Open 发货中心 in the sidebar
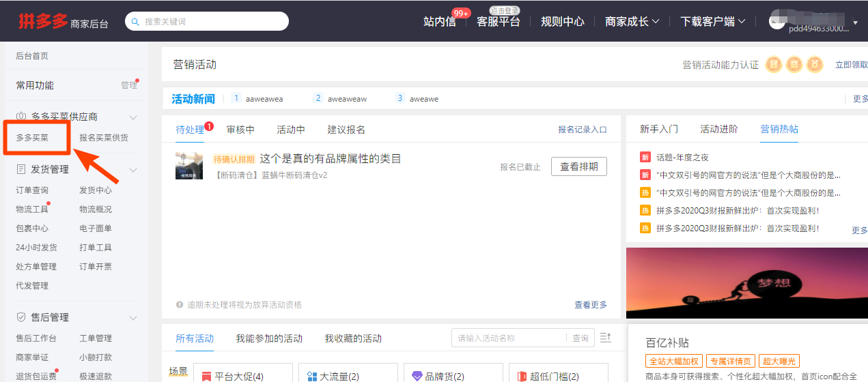Screen dimensions: 868x382 [x=96, y=190]
